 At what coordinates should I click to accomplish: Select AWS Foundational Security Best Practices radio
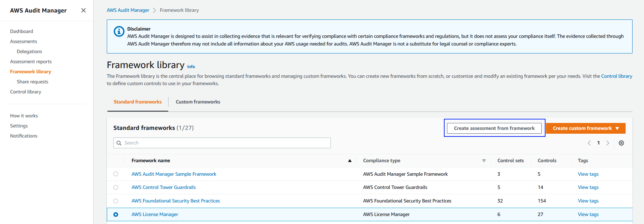(116, 201)
